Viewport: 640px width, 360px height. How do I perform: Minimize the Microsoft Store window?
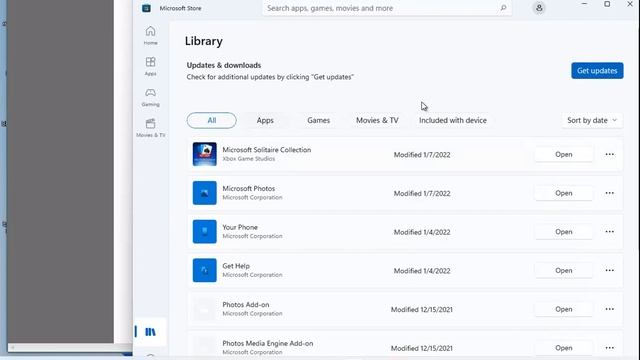(584, 4)
